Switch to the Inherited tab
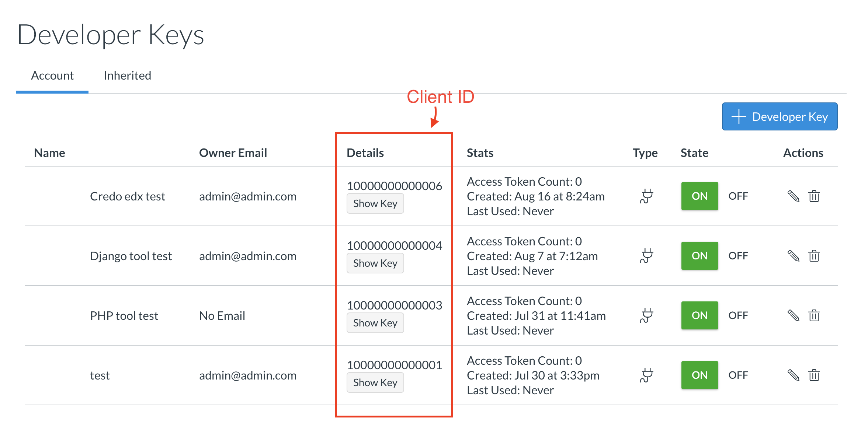868x437 pixels. tap(127, 76)
